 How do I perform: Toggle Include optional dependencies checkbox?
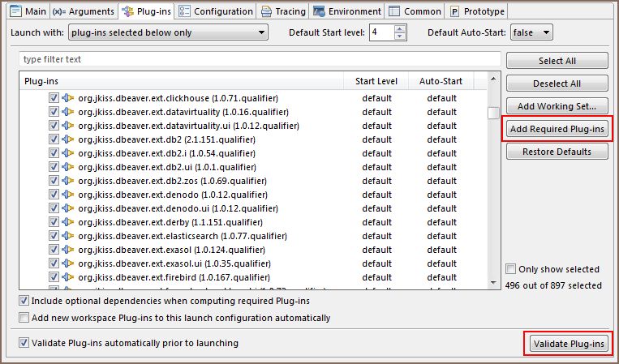[24, 301]
